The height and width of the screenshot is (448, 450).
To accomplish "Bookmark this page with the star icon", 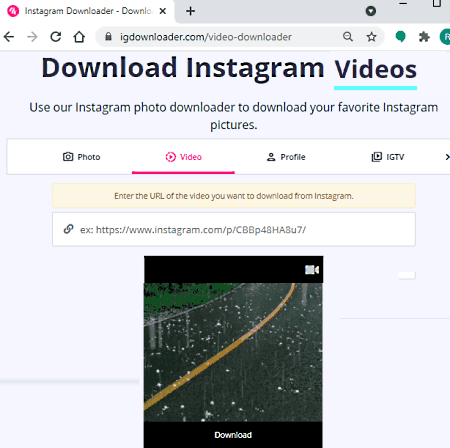I will point(371,37).
